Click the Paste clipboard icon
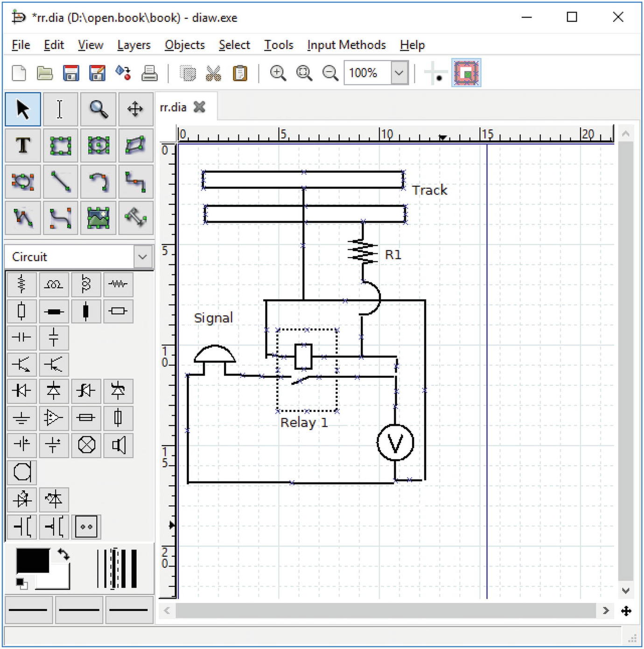The height and width of the screenshot is (649, 644). point(240,73)
